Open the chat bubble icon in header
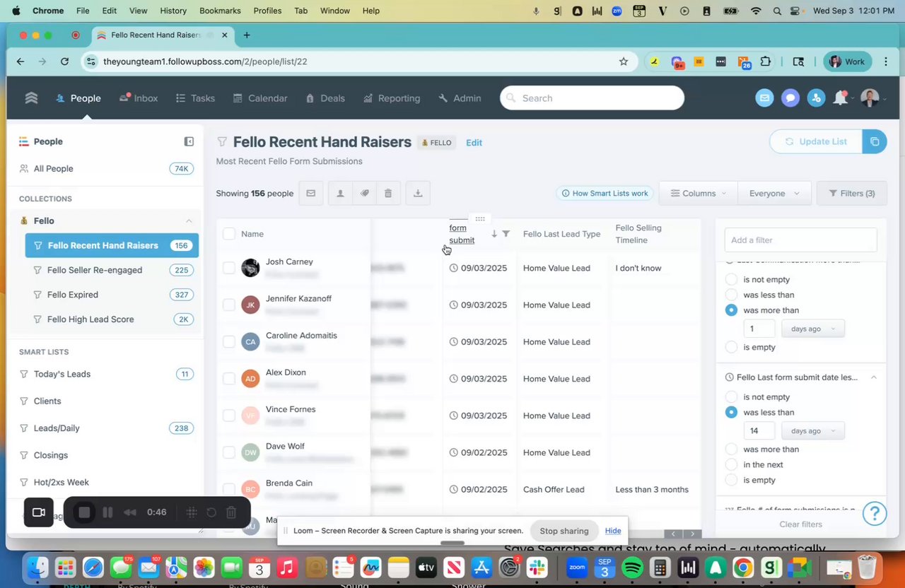Viewport: 905px width, 588px height. (x=790, y=98)
